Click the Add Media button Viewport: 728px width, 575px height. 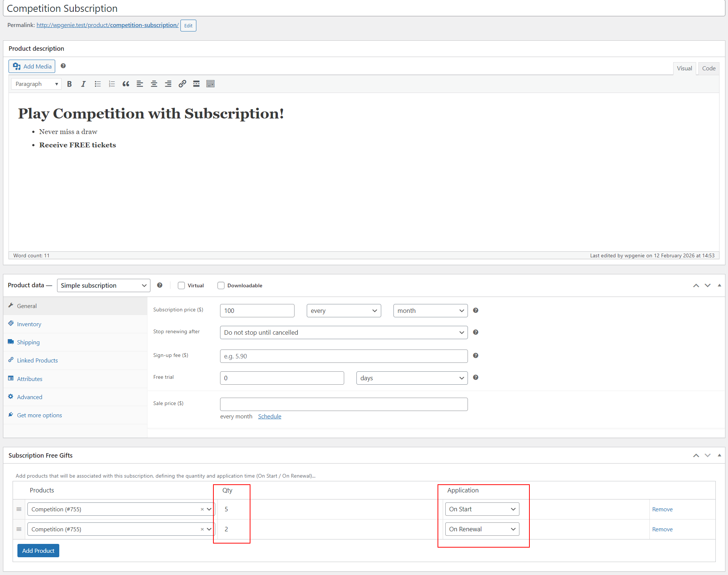click(32, 66)
